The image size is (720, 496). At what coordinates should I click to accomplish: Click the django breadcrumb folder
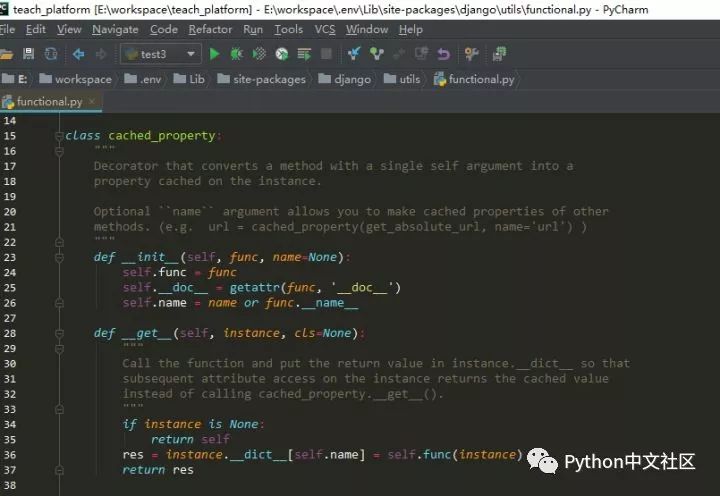point(344,79)
